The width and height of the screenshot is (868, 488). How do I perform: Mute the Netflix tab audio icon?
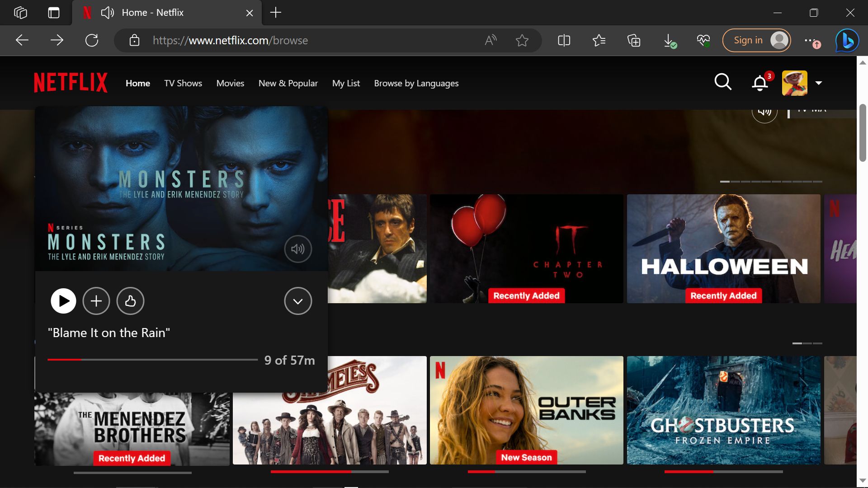pyautogui.click(x=107, y=13)
